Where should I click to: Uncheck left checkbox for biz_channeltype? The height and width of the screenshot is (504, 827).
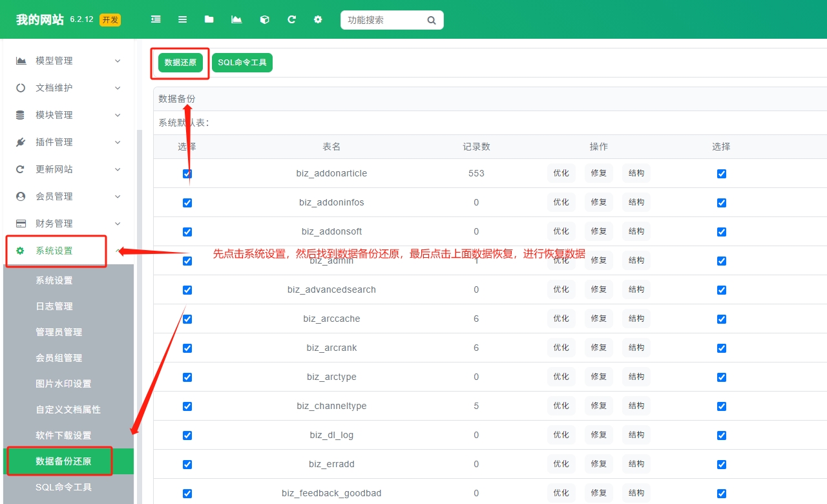pos(187,406)
